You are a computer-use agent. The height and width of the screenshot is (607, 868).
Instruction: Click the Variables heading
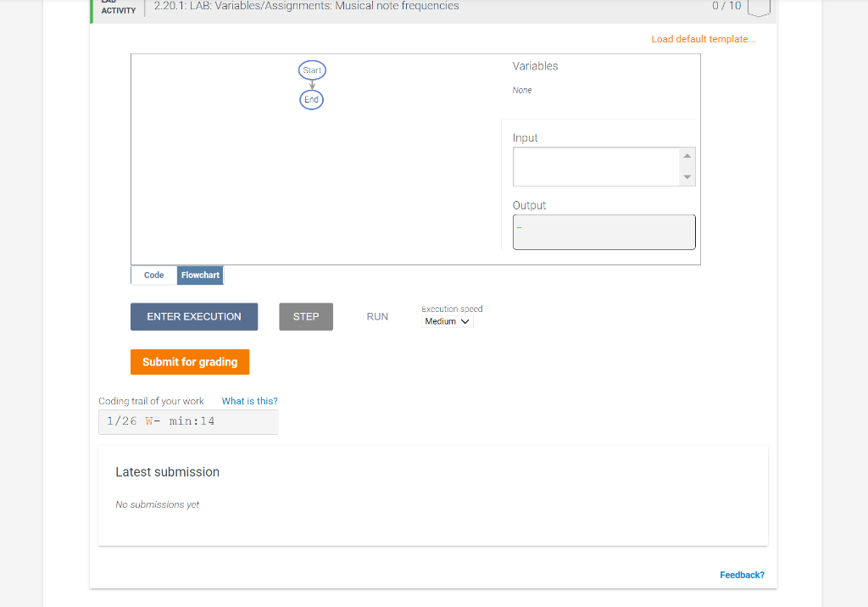click(x=536, y=66)
